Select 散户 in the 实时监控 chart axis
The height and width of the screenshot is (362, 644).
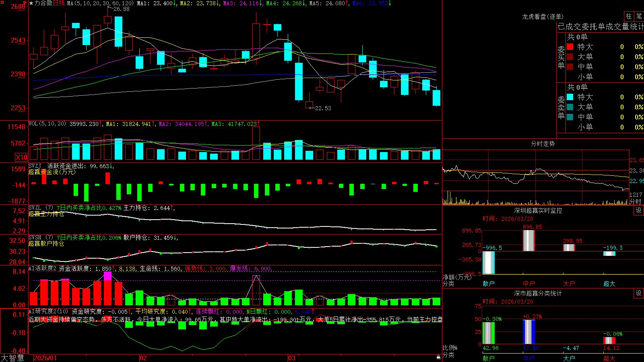pos(489,284)
